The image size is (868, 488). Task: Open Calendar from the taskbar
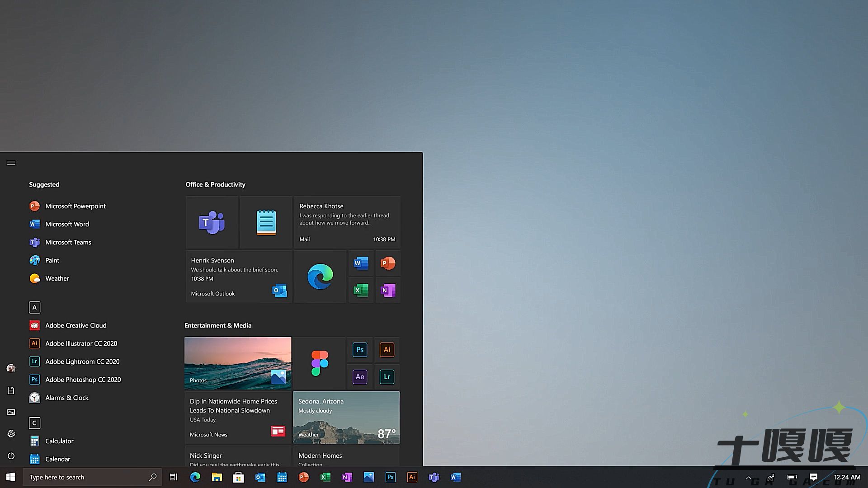click(282, 477)
